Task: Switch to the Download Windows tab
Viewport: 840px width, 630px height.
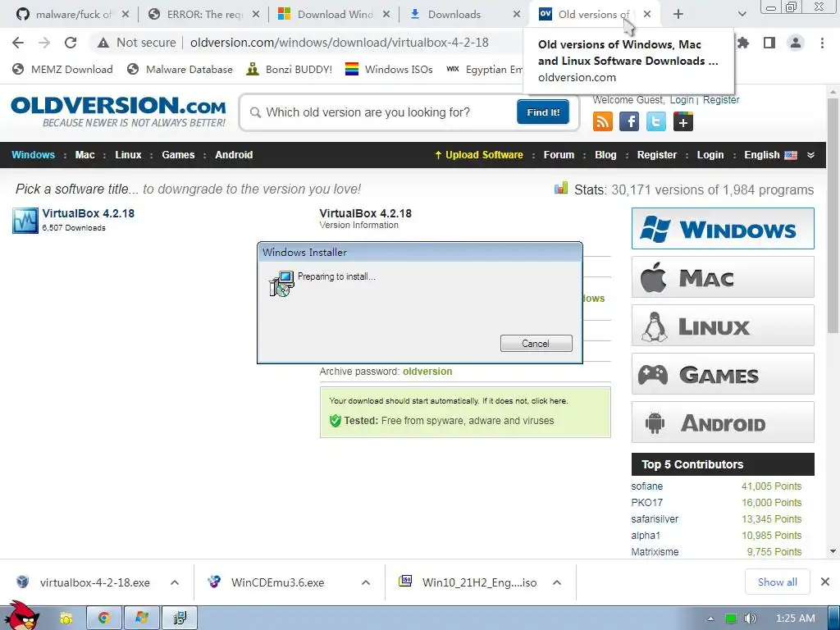Action: coord(335,15)
